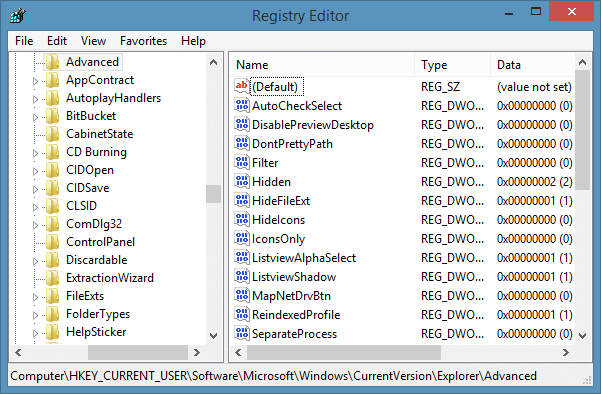Expand the CIDOpen key
601x394 pixels.
35,171
